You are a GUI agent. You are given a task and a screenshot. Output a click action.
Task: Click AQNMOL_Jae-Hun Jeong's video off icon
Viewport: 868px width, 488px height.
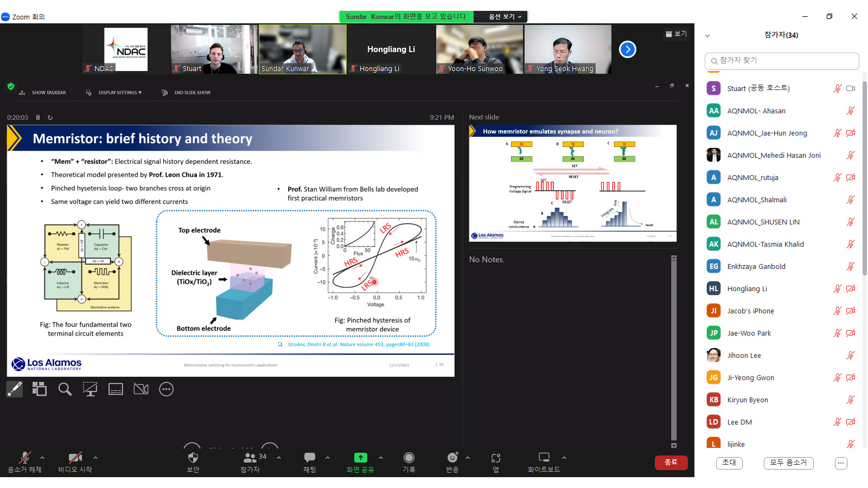click(x=851, y=133)
